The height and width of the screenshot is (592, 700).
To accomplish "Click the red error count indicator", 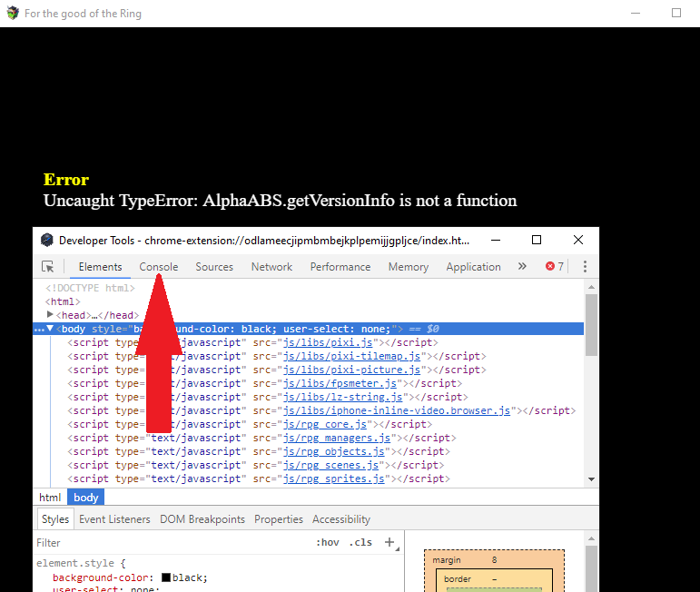I will click(555, 267).
